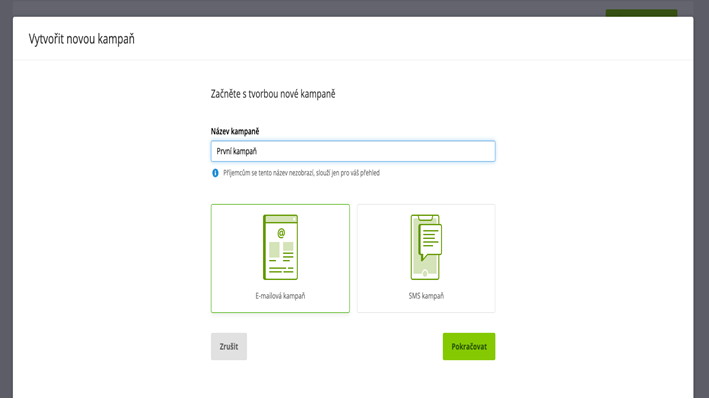Select the E-mailová kampaň card
709x399 pixels.
pyautogui.click(x=280, y=258)
